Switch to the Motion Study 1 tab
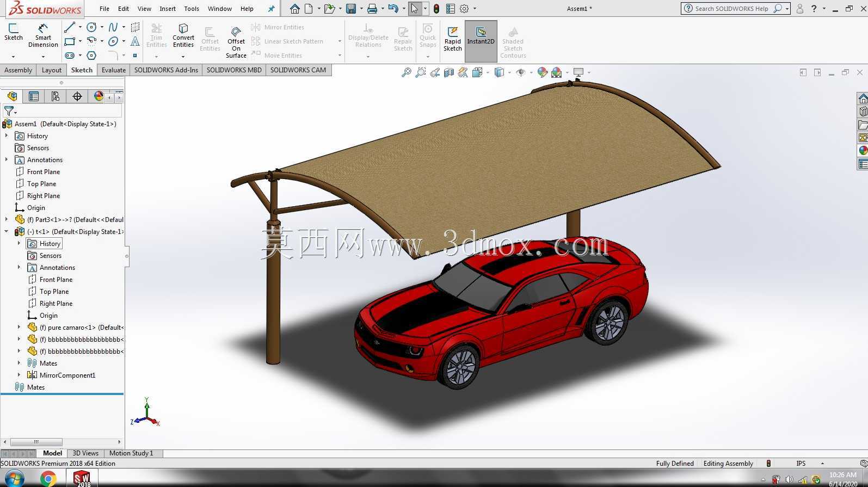Screen dimensions: 868x487 coord(131,453)
